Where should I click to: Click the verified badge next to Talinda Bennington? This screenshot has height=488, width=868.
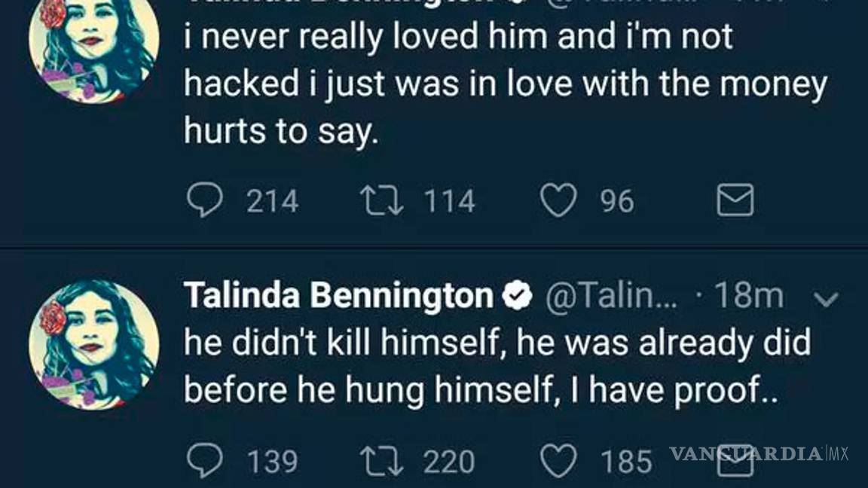tap(515, 295)
